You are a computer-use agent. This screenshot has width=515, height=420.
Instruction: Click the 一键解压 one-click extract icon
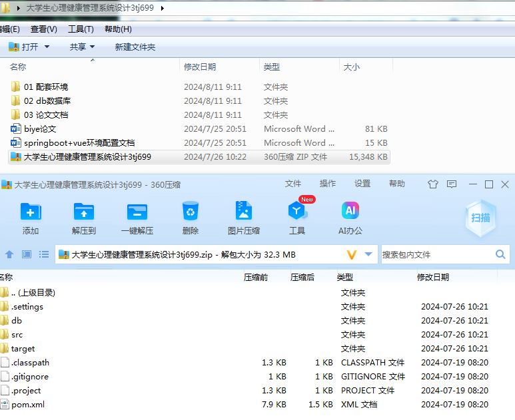(137, 212)
